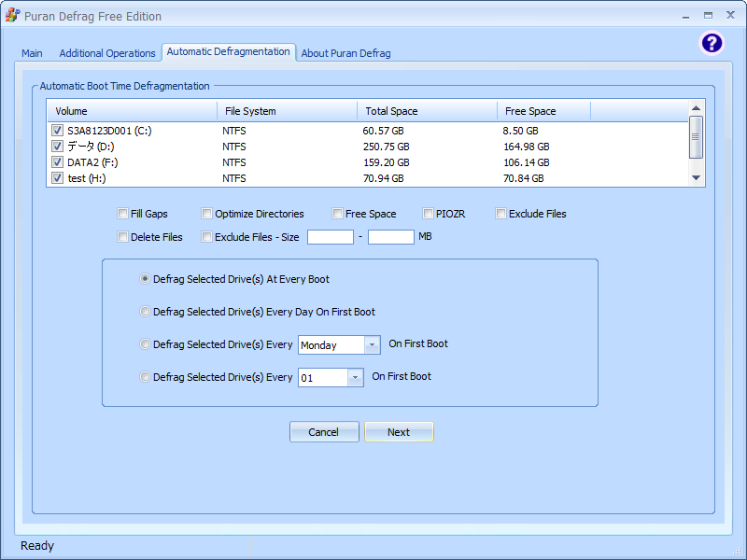Click the minimum size input field
The image size is (747, 560).
click(x=331, y=237)
